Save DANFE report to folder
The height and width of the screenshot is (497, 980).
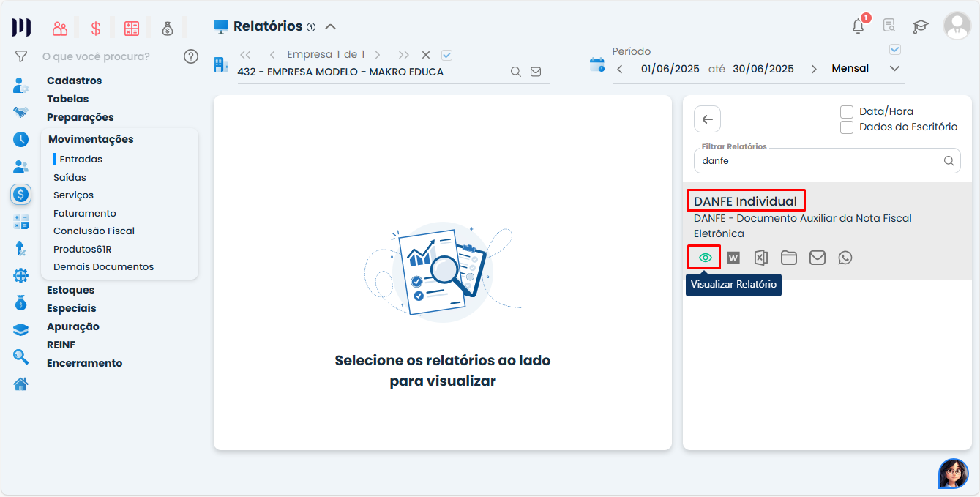click(789, 258)
